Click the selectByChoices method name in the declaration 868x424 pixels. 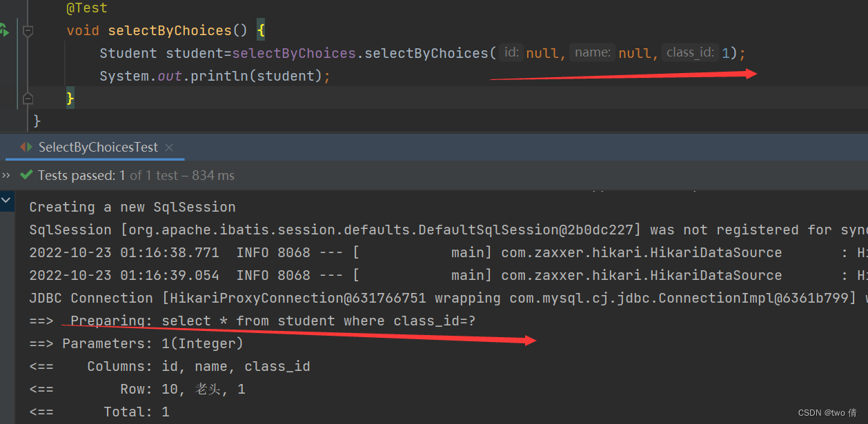click(x=170, y=30)
